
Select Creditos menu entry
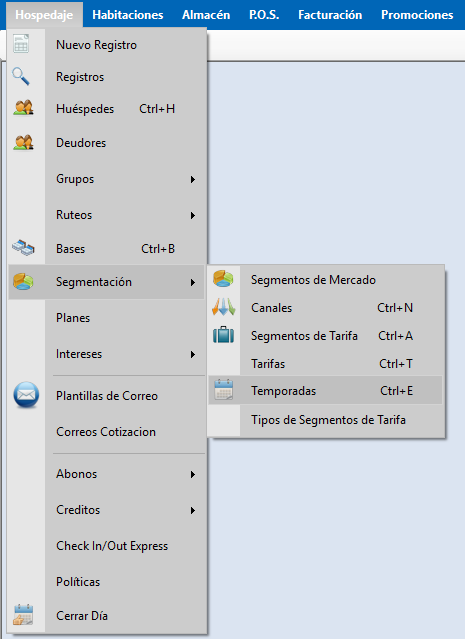[106, 510]
